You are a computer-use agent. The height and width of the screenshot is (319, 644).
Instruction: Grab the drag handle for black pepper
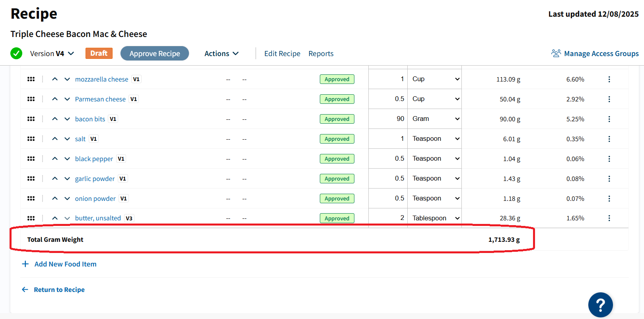31,159
